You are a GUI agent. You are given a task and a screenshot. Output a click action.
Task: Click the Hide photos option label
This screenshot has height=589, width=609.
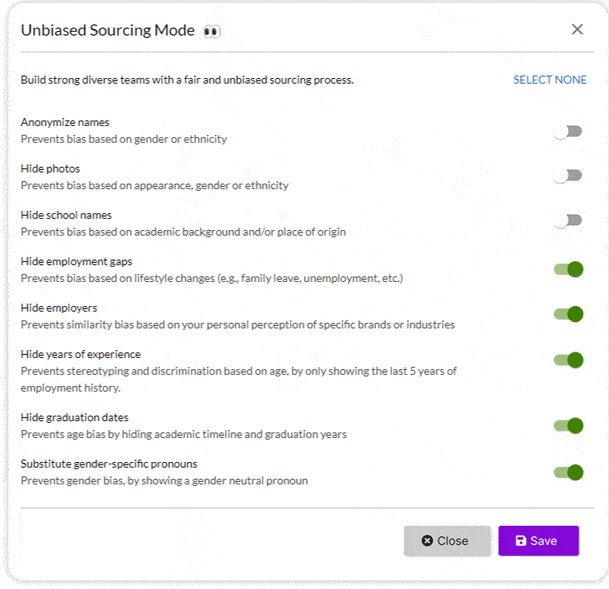(x=50, y=169)
